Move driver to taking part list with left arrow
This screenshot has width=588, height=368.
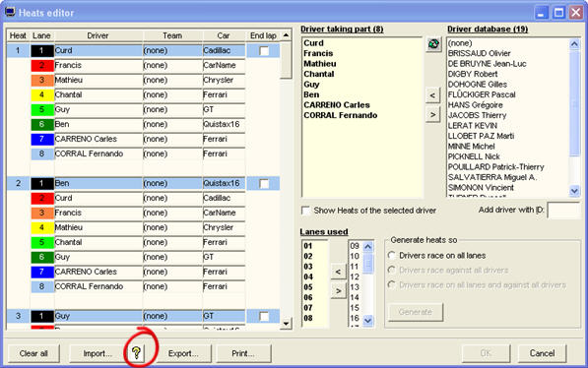pos(432,95)
